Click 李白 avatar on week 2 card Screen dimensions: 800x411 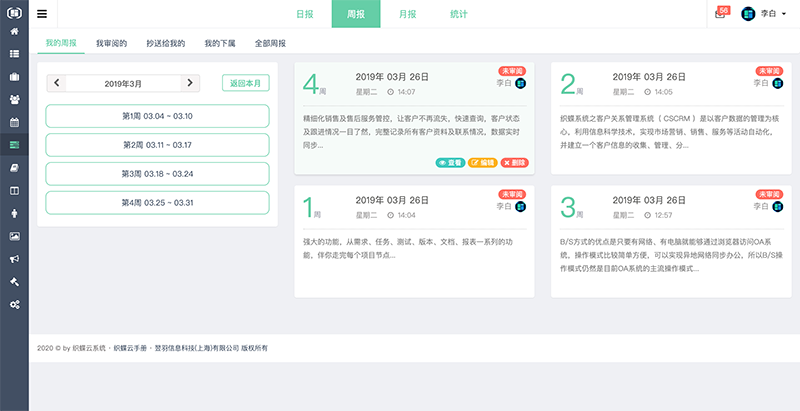pos(778,83)
